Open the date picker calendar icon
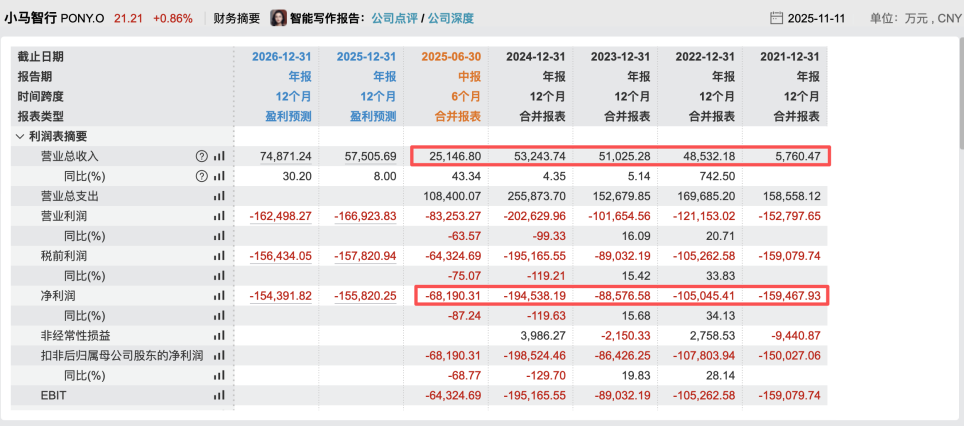 pyautogui.click(x=776, y=18)
